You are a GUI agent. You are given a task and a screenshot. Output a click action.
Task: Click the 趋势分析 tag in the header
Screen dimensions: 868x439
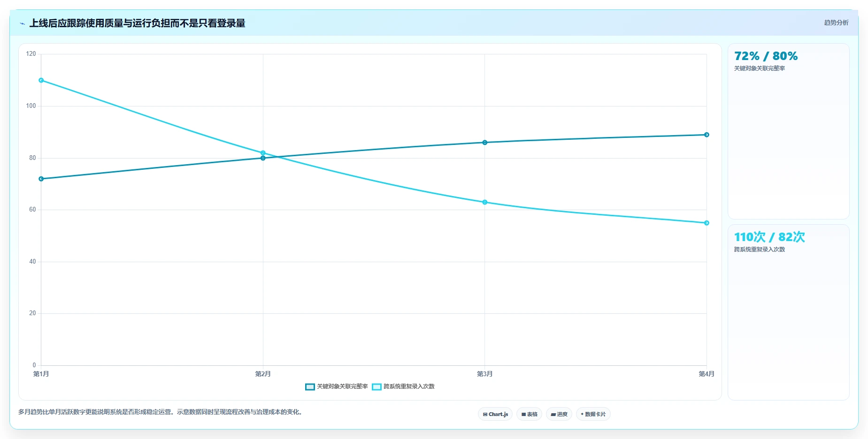pyautogui.click(x=836, y=23)
